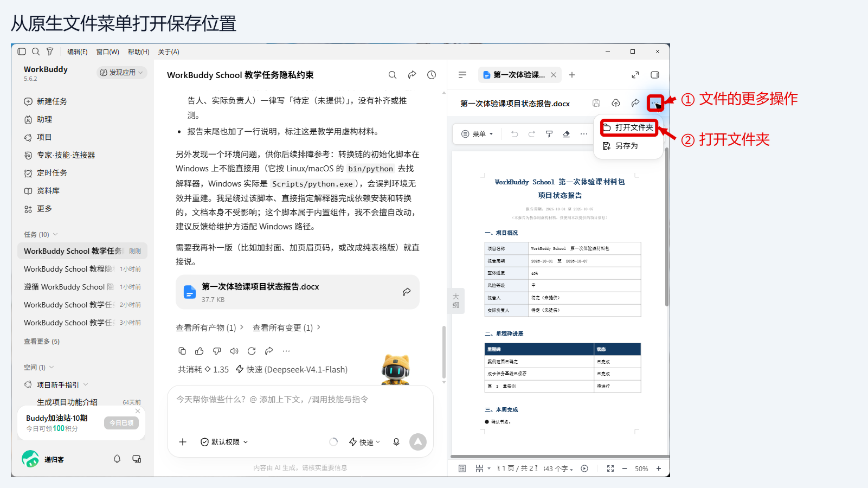Image resolution: width=868 pixels, height=488 pixels.
Task: Open the 快速 model speed dropdown
Action: [364, 442]
